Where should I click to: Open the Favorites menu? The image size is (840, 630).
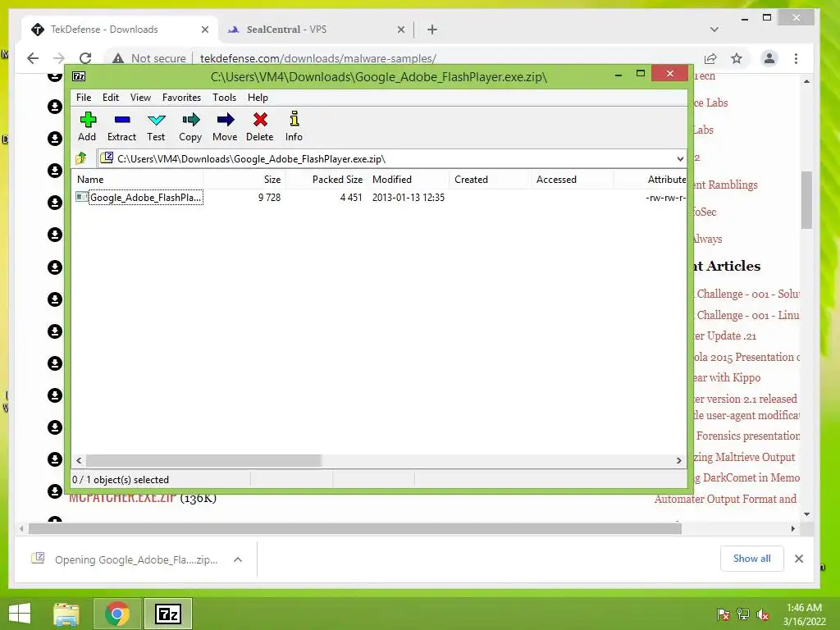click(x=181, y=98)
